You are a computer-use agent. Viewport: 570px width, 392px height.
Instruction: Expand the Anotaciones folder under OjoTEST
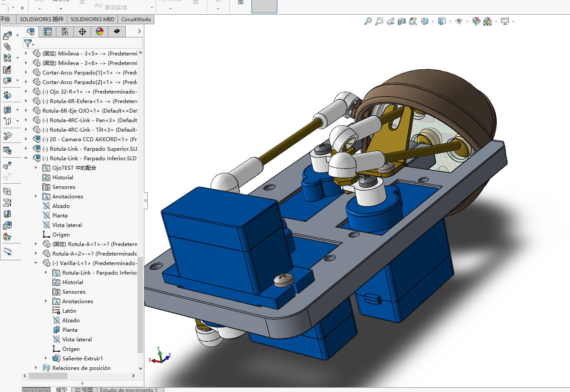click(x=36, y=196)
